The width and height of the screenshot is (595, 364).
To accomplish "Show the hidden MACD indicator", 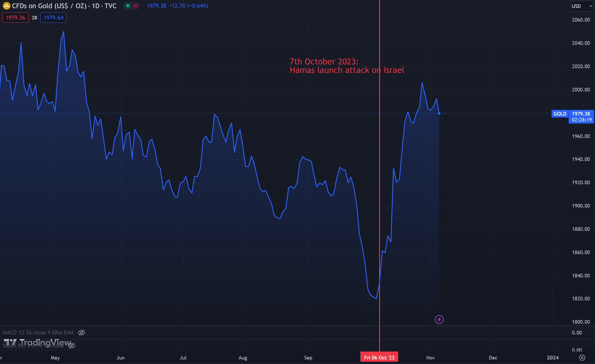I will click(82, 332).
